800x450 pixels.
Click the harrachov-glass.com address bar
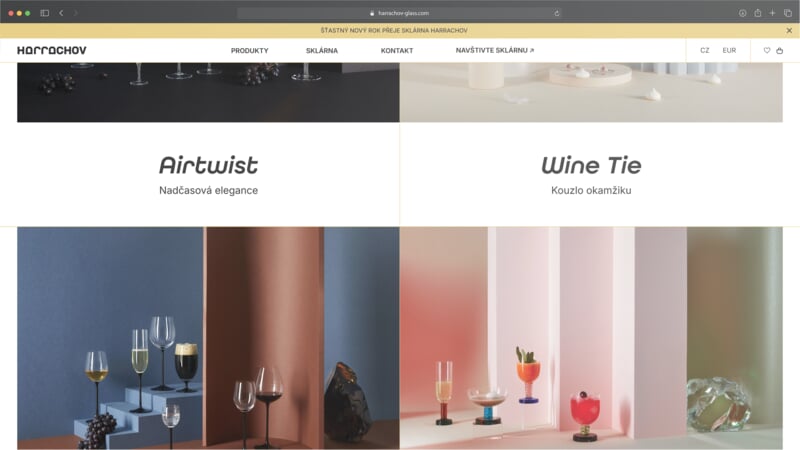[400, 13]
